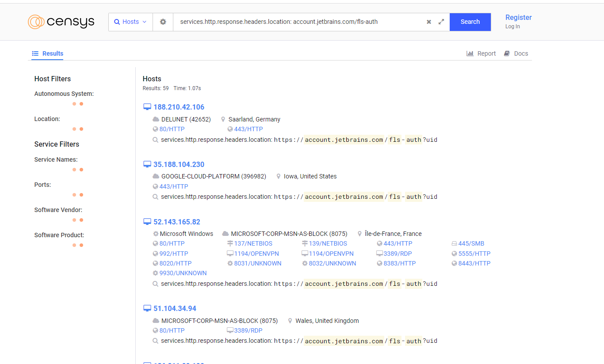Click the 'Service Filters' heading
604x364 pixels.
57,144
